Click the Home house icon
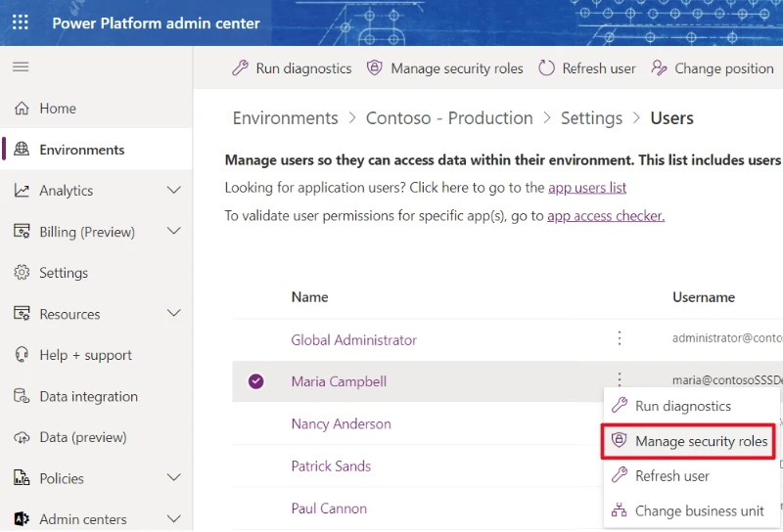The width and height of the screenshot is (783, 532). [22, 108]
